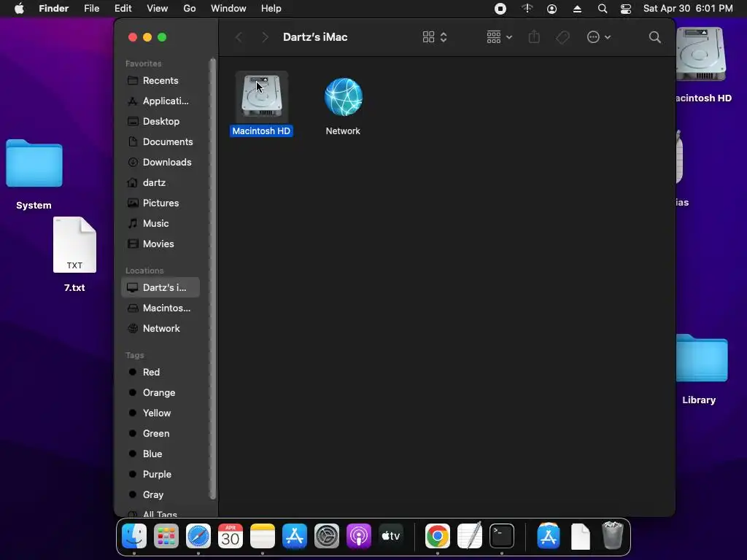This screenshot has height=560, width=747.
Task: Open Trash from the Dock
Action: (613, 536)
